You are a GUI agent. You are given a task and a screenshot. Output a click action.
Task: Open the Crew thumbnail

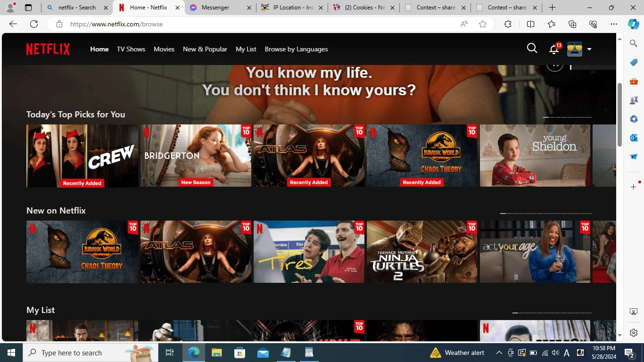point(82,156)
